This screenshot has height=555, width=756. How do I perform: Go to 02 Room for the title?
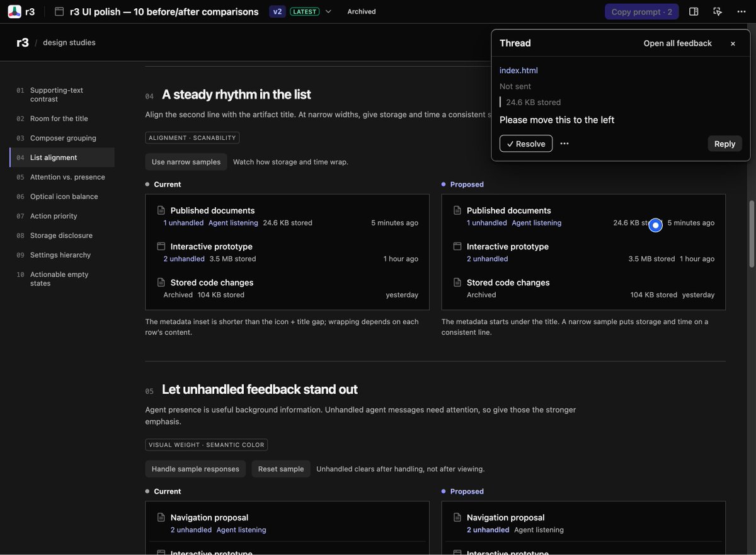62,118
